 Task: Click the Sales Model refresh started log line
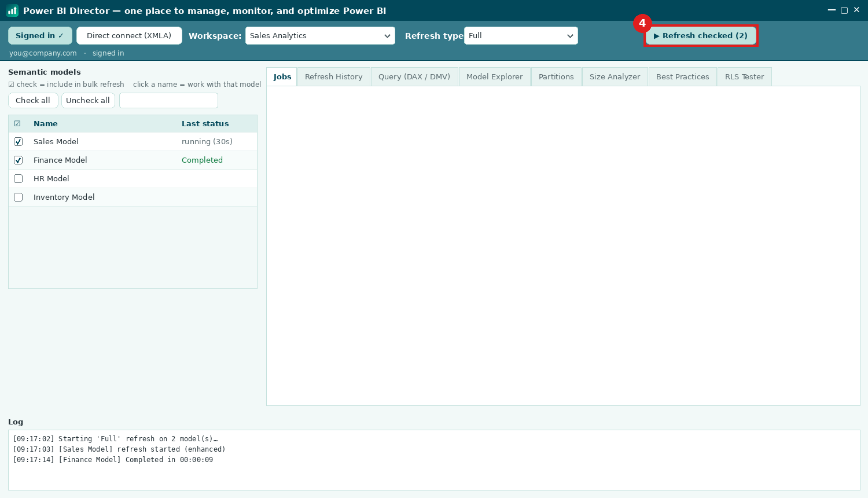(119, 449)
